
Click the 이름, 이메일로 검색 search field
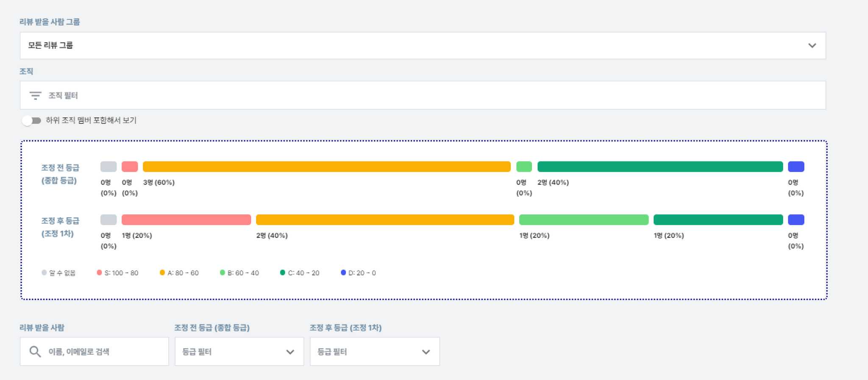pyautogui.click(x=94, y=352)
